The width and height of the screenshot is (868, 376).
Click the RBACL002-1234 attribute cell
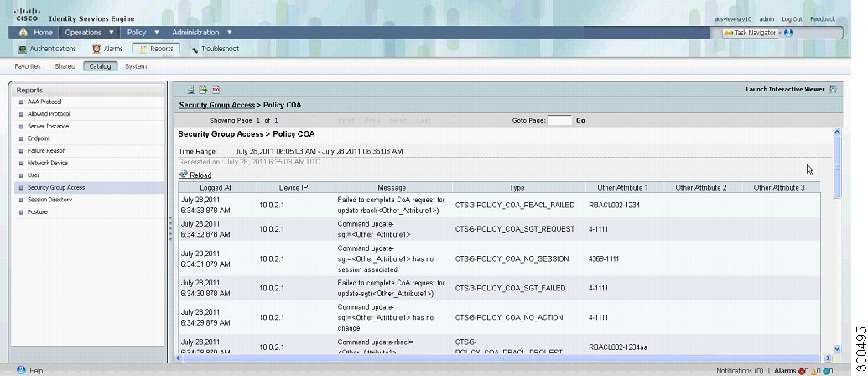[x=614, y=206]
